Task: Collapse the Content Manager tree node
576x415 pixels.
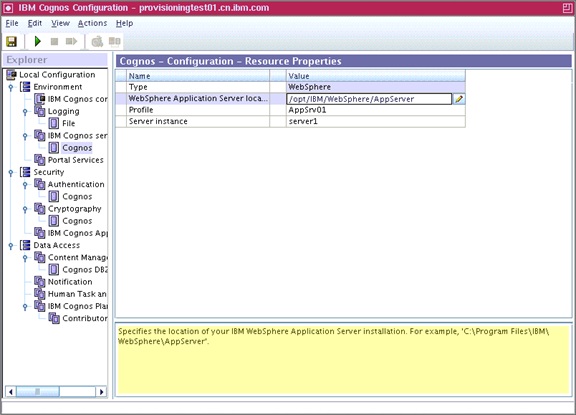Action: click(x=25, y=257)
